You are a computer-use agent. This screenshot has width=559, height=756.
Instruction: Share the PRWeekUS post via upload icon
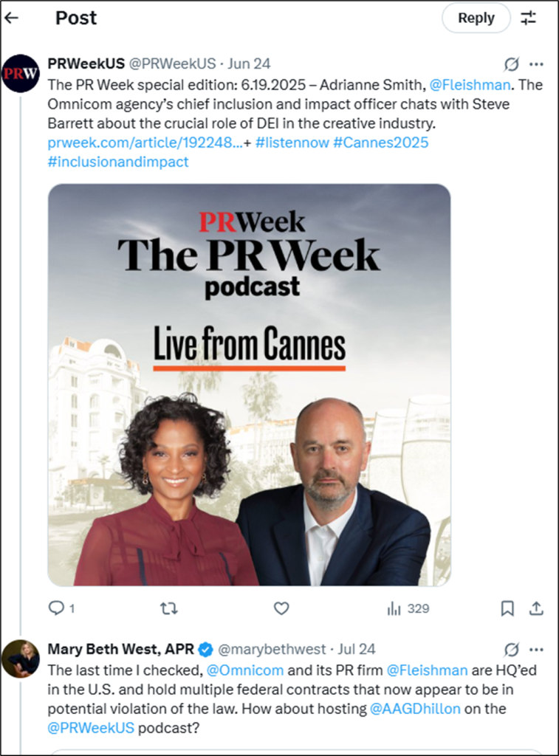tap(536, 608)
